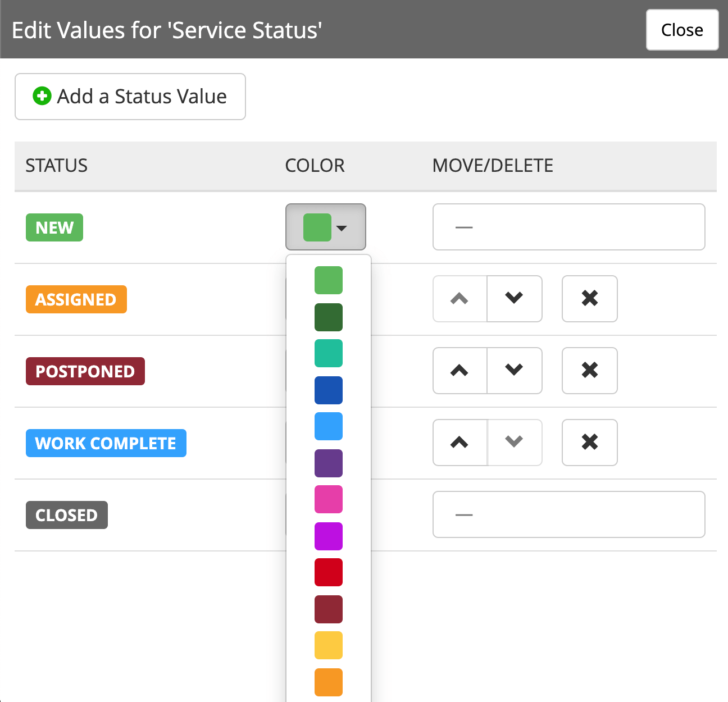The height and width of the screenshot is (702, 728).
Task: Click the STATUS column header
Action: coord(56,166)
